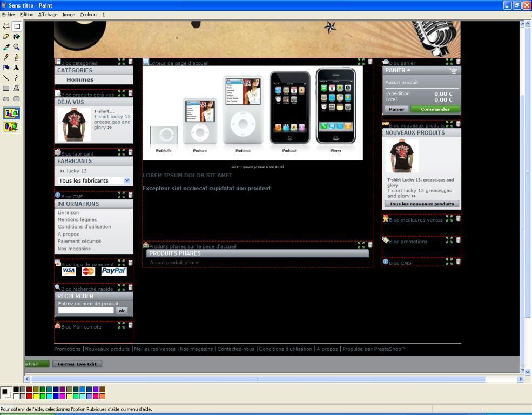Pick the black color swatch
The image size is (532, 415).
coord(16,389)
